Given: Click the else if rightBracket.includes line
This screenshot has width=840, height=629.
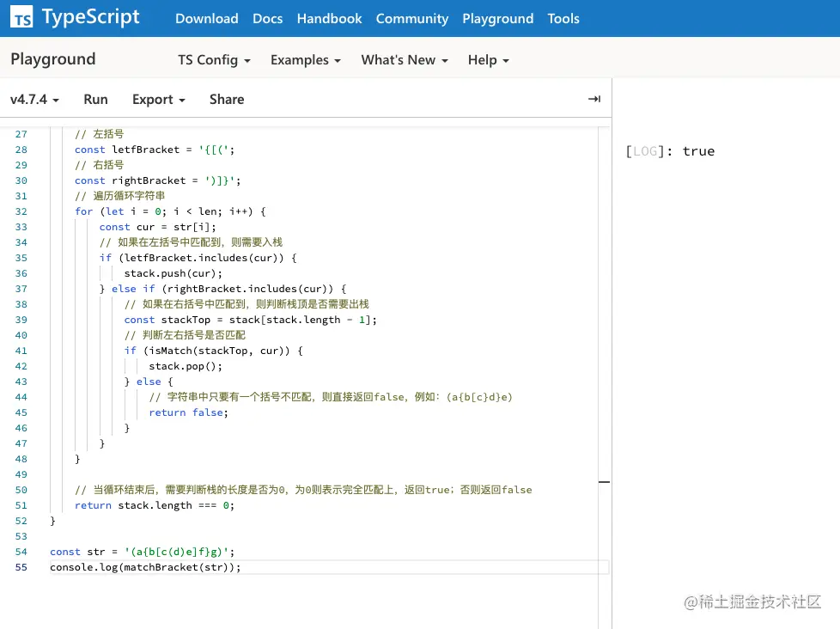Looking at the screenshot, I should (x=222, y=289).
